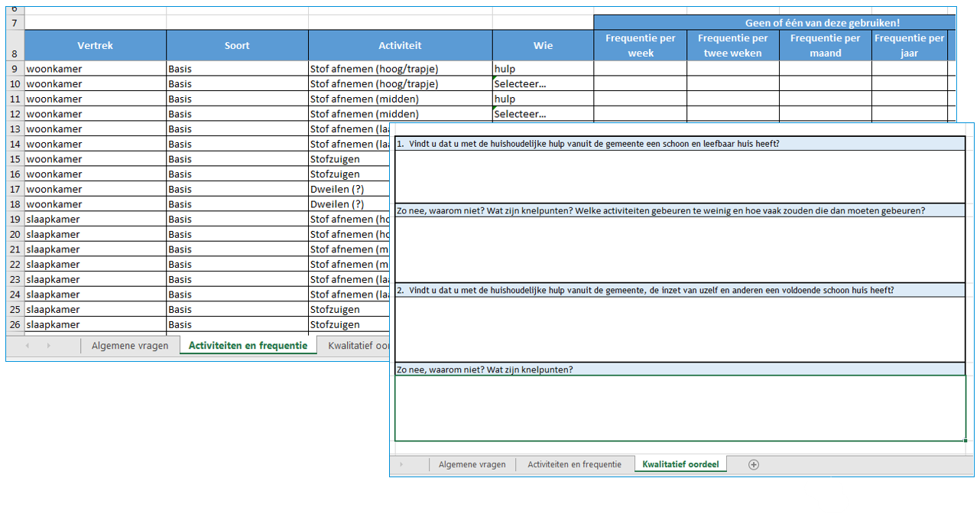This screenshot has width=980, height=514.
Task: Click the empty answer box under 'Wat zijn knelpunten?'
Action: (x=680, y=408)
